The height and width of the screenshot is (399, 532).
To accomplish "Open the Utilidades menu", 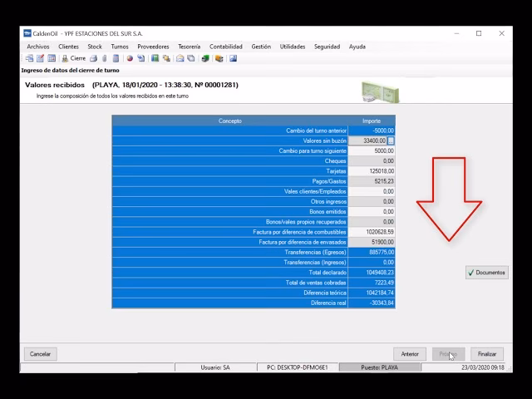I will point(293,47).
